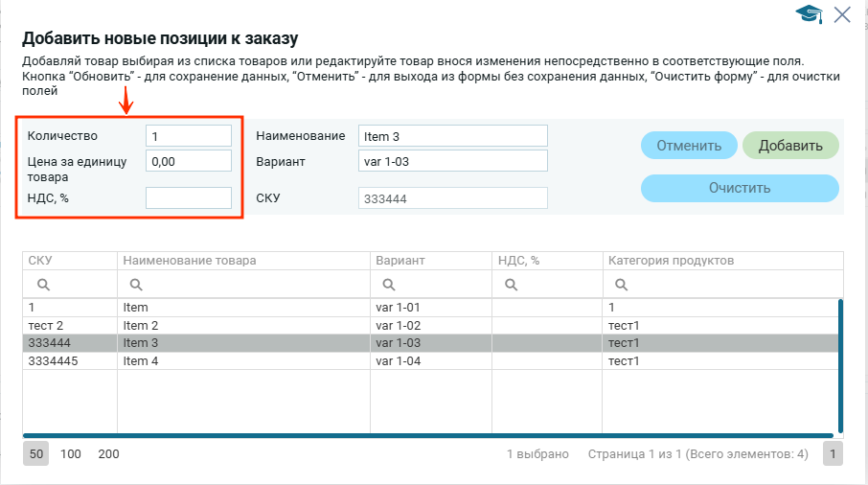Click the Цена за единицу товара field
This screenshot has width=868, height=485.
[x=188, y=161]
